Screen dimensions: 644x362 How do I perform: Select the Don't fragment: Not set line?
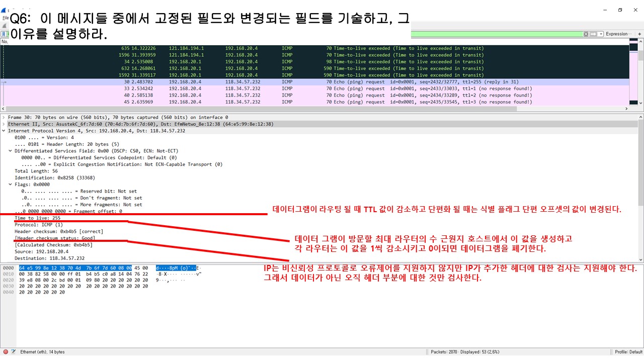pos(82,198)
